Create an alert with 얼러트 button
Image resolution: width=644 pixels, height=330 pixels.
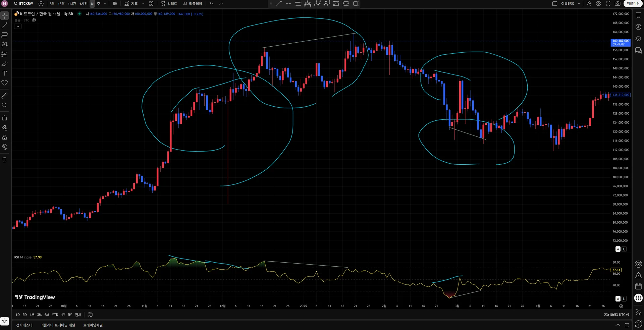(x=169, y=4)
